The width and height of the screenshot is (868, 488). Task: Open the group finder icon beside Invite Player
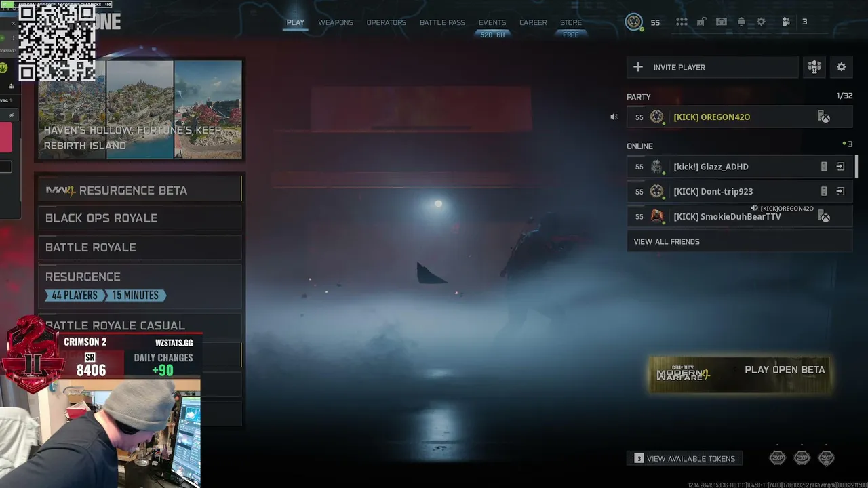tap(814, 67)
